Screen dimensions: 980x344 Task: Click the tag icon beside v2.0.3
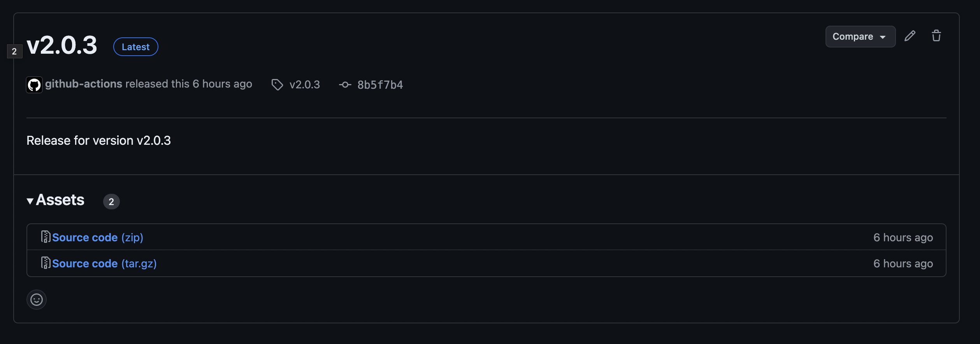(x=277, y=84)
